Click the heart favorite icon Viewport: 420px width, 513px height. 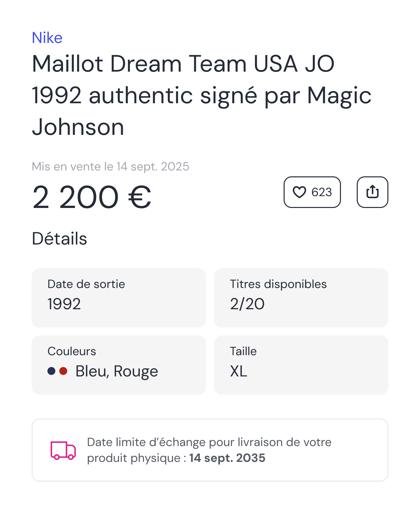pyautogui.click(x=299, y=192)
